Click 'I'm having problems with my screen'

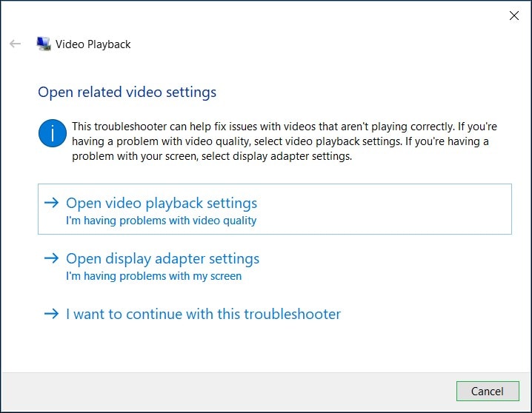(153, 276)
